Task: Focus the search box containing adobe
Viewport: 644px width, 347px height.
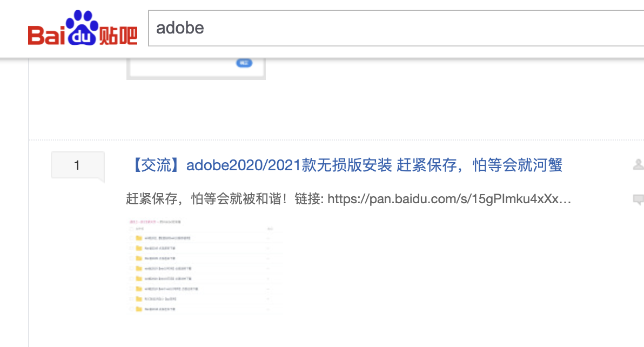Action: 396,28
